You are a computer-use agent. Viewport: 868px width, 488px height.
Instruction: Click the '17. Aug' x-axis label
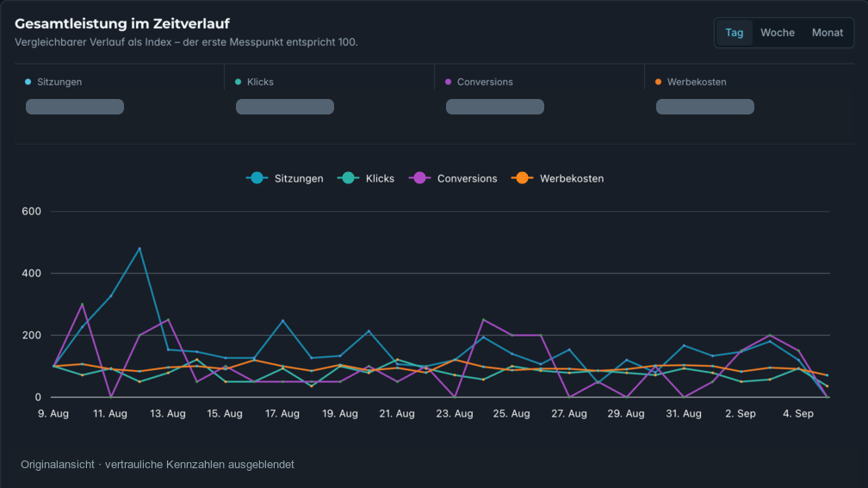coord(282,413)
